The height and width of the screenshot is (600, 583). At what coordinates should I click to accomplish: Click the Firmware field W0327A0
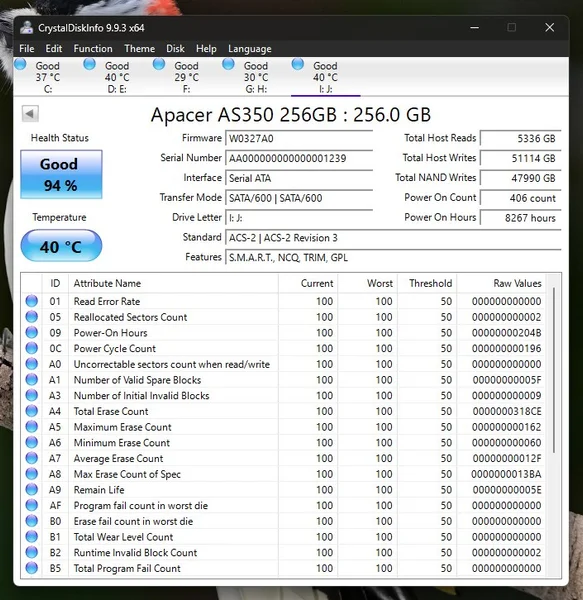[299, 139]
